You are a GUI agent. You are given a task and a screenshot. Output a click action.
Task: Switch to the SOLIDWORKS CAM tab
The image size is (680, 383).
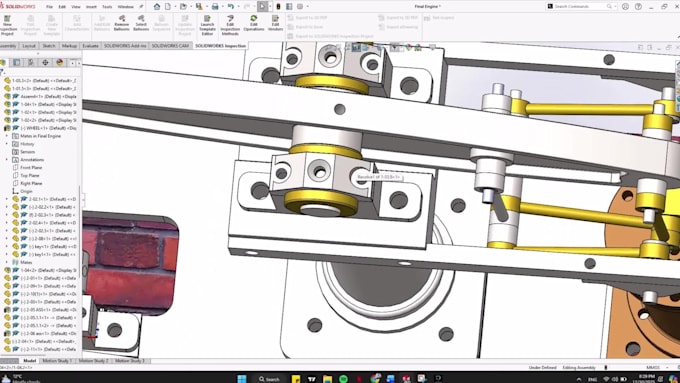(x=170, y=46)
